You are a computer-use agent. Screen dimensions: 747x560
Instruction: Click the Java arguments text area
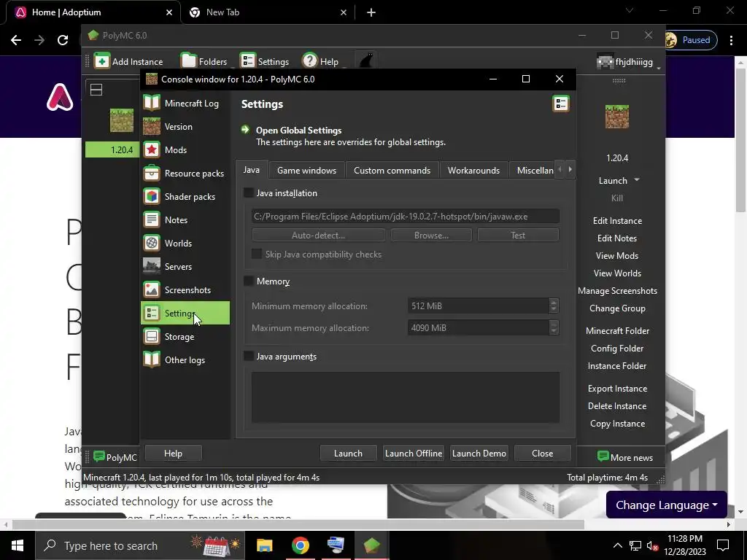[406, 397]
